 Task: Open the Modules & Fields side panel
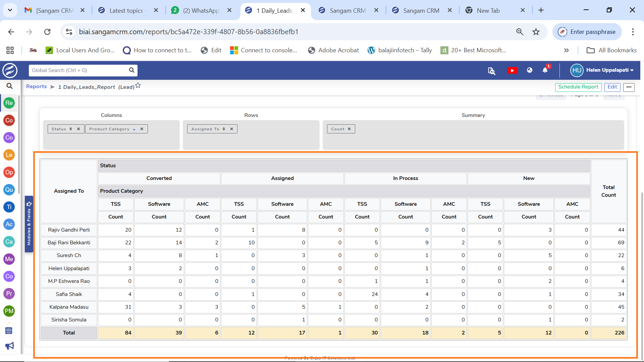pyautogui.click(x=29, y=224)
